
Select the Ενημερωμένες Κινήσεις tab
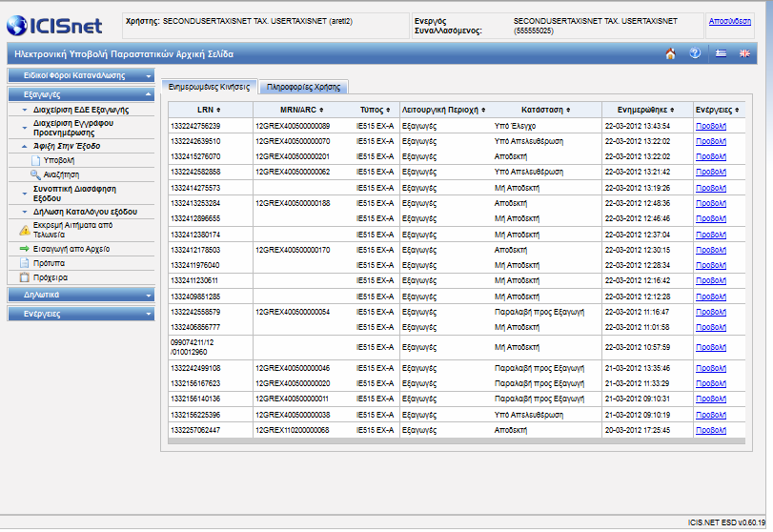209,87
